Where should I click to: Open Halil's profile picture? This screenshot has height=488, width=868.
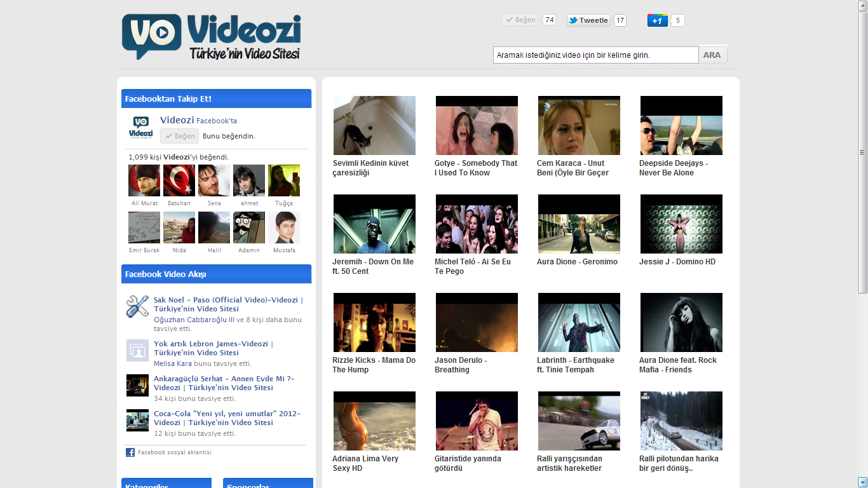tap(214, 227)
